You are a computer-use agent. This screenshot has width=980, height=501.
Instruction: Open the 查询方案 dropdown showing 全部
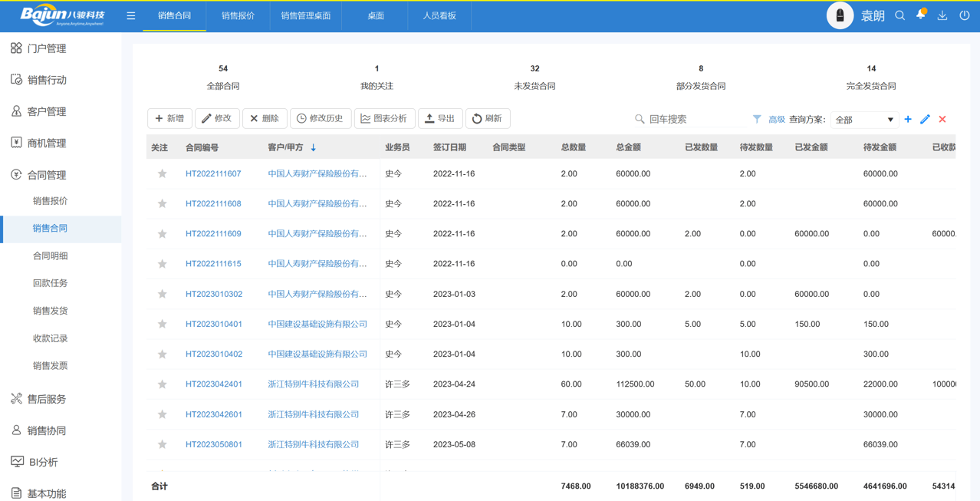[864, 119]
